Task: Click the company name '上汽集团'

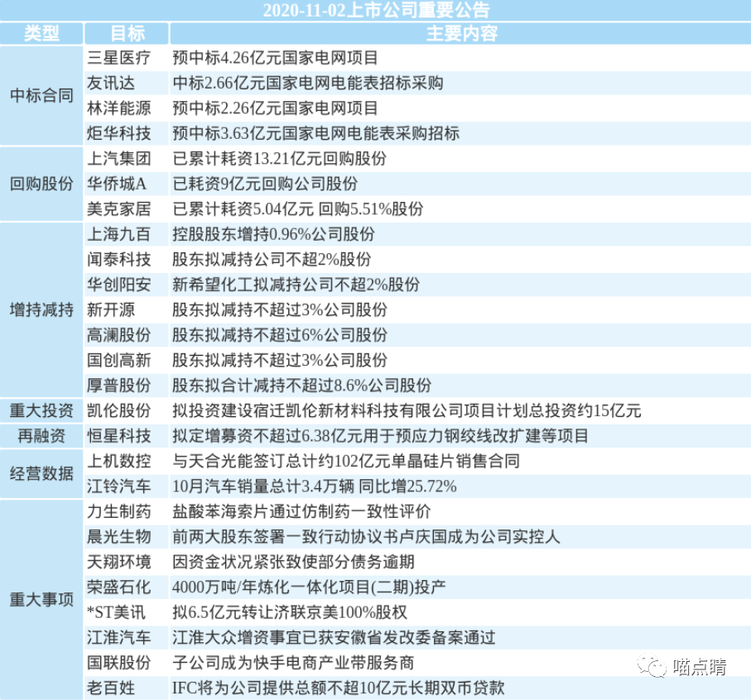Action: click(118, 158)
